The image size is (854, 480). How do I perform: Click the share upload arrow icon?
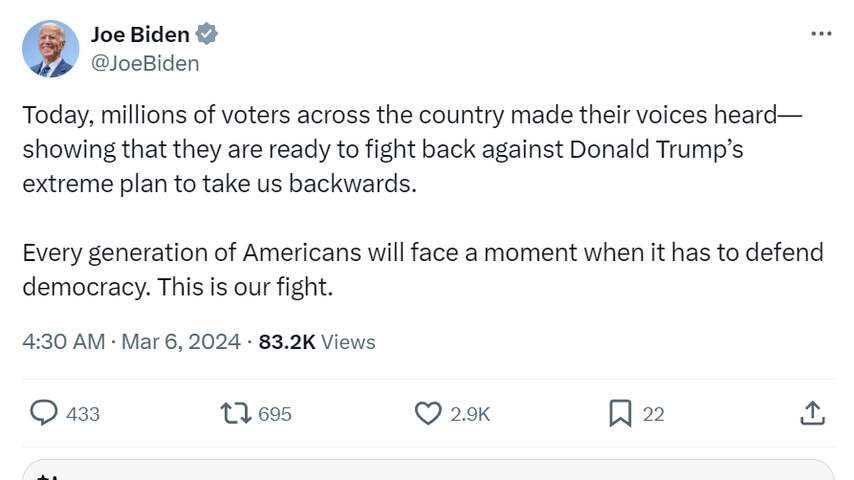(x=813, y=413)
